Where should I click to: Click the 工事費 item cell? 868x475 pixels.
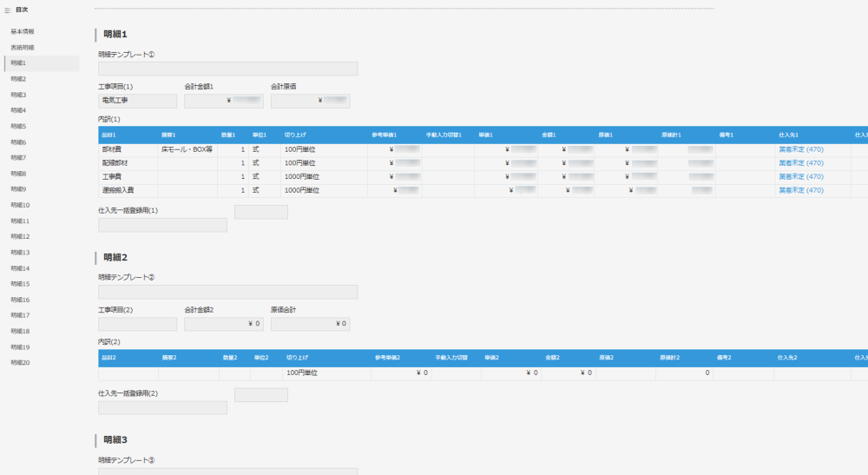click(x=128, y=176)
